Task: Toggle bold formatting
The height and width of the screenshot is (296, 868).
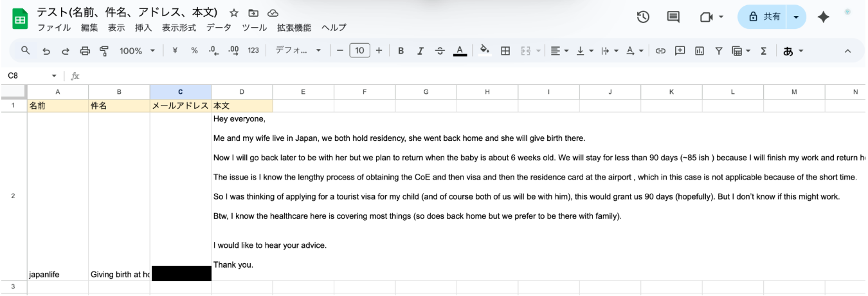Action: pos(401,51)
